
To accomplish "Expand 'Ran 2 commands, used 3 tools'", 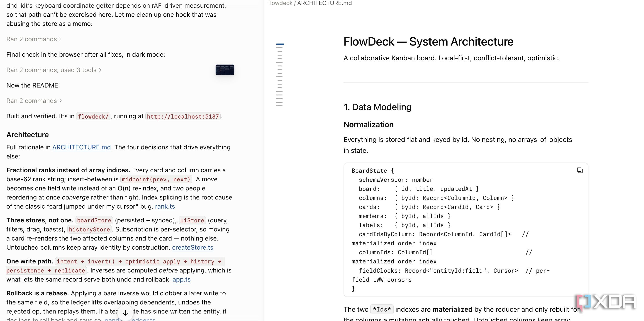I will pos(54,70).
